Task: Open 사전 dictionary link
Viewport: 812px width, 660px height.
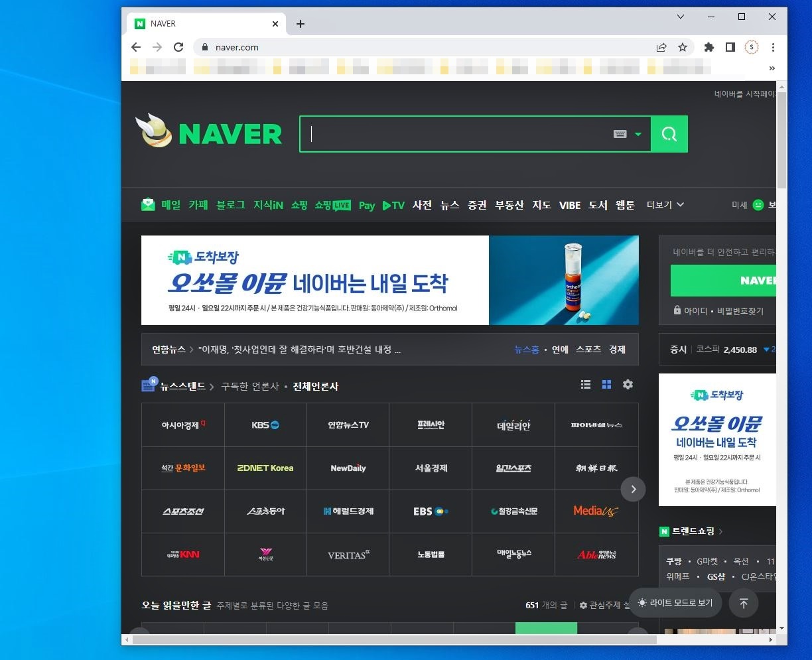Action: click(422, 205)
